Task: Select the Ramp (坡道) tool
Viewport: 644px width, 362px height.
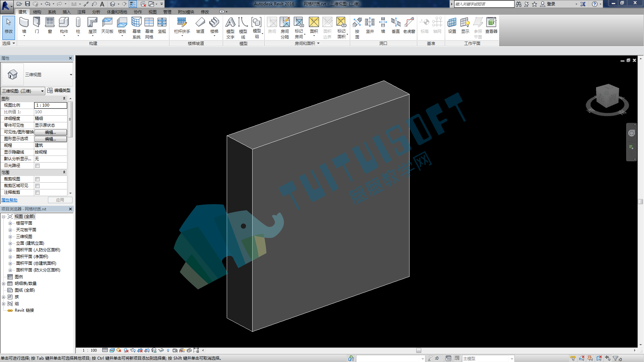Action: tap(200, 26)
